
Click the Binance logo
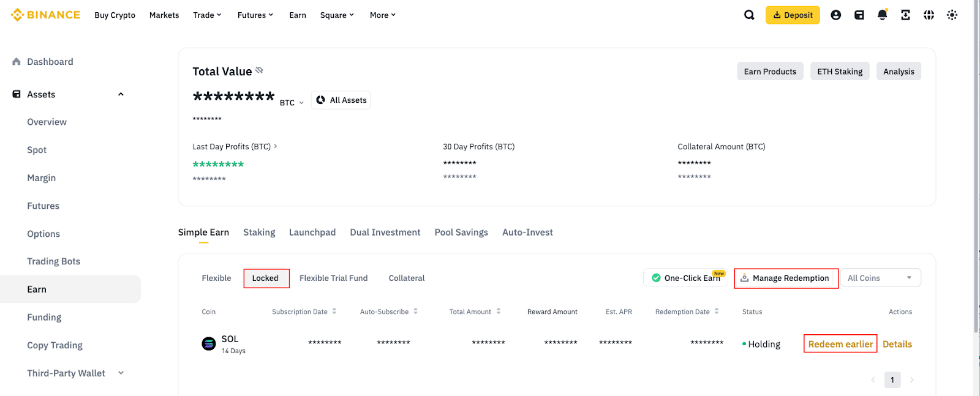(x=45, y=15)
